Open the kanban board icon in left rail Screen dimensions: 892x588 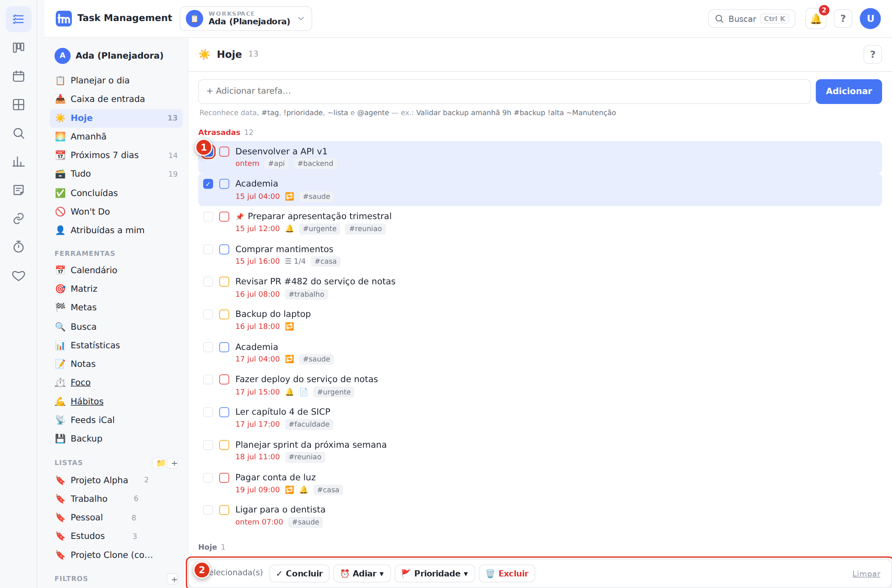coord(19,47)
